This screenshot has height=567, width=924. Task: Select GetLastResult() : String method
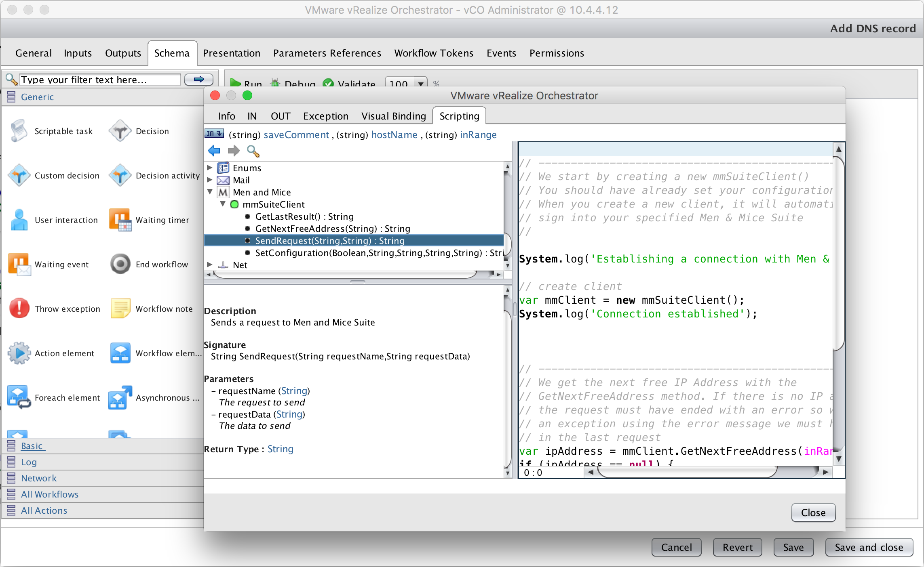304,216
